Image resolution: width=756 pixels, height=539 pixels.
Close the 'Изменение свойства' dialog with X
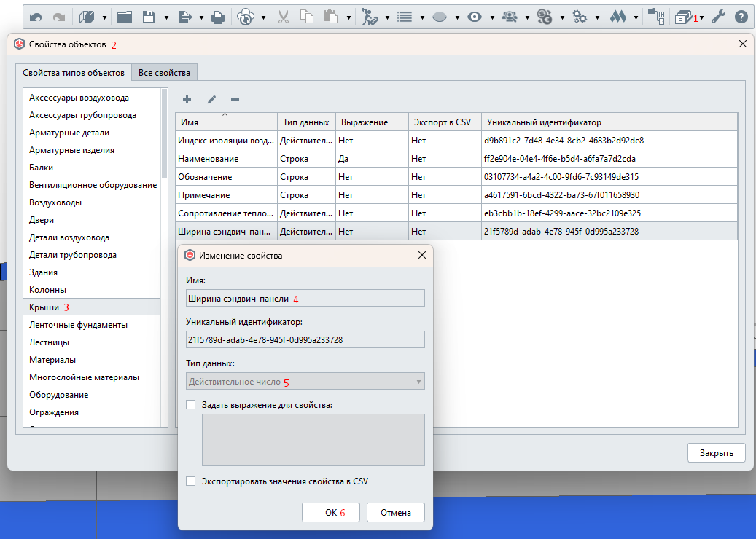tap(422, 255)
